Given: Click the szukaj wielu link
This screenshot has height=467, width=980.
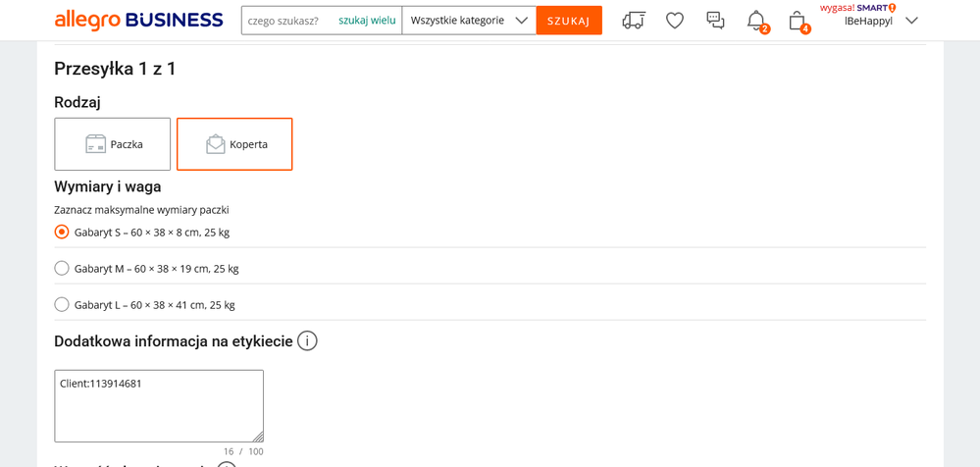Looking at the screenshot, I should point(367,21).
